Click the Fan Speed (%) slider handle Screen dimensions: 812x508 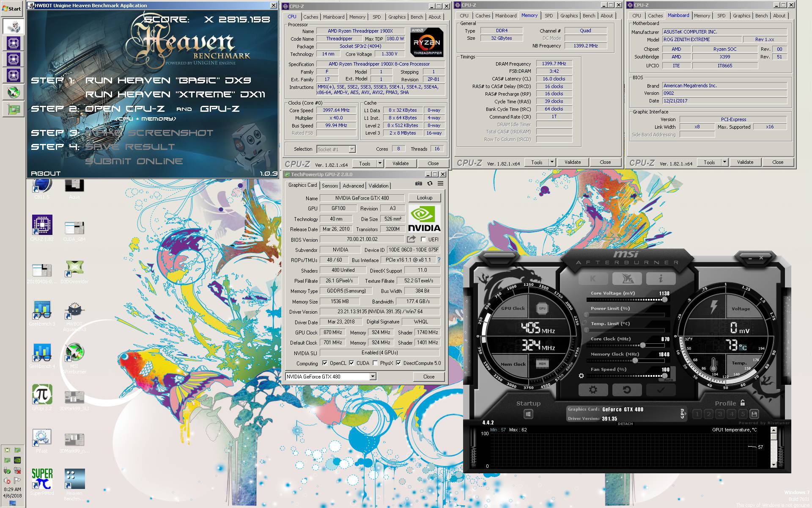click(665, 376)
